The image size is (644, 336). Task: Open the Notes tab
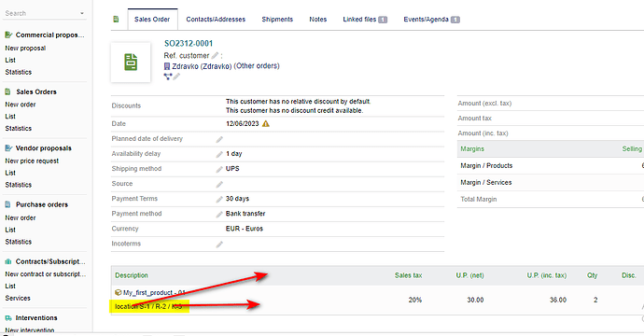click(x=318, y=20)
